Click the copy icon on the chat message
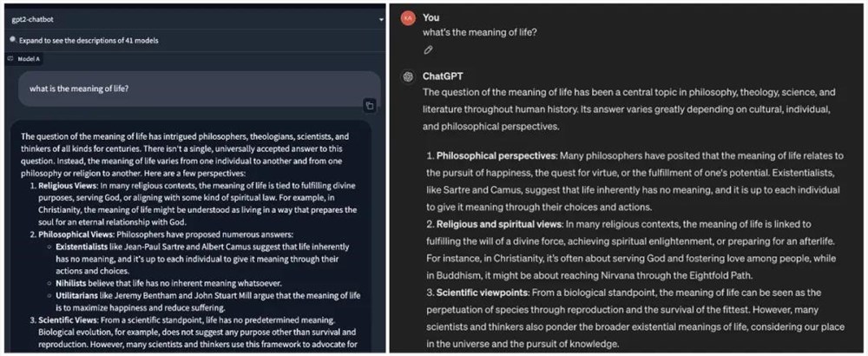This screenshot has width=868, height=356. coord(369,105)
